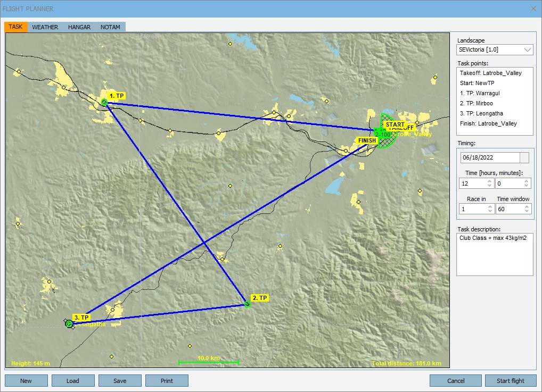Increase the Race in value
This screenshot has height=392, width=542.
coord(490,207)
